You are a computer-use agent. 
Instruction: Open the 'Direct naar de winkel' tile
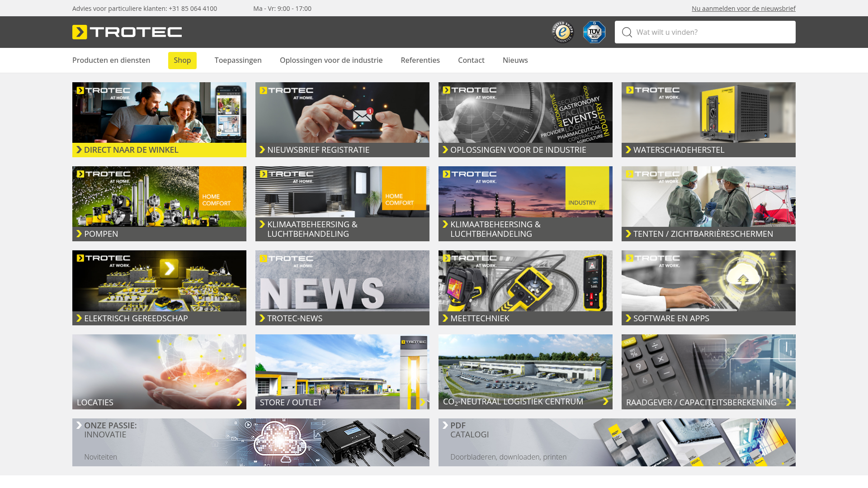click(159, 120)
